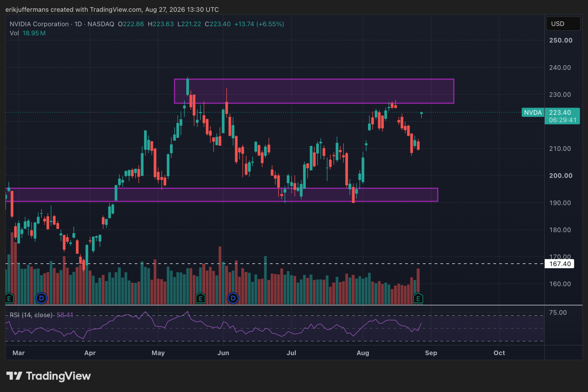
Task: Open the dividend D marker in mid-March
Action: pyautogui.click(x=41, y=298)
